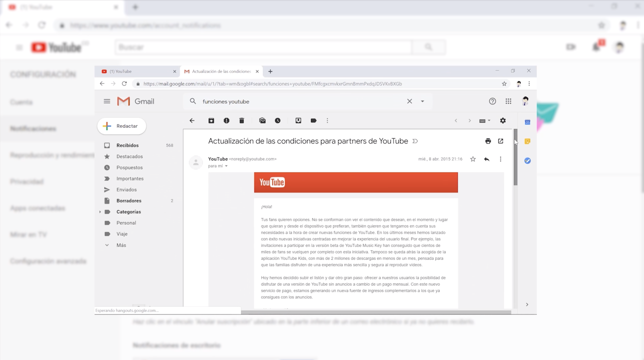Open Gmail settings gear
Screen dimensions: 644x360
tap(503, 121)
